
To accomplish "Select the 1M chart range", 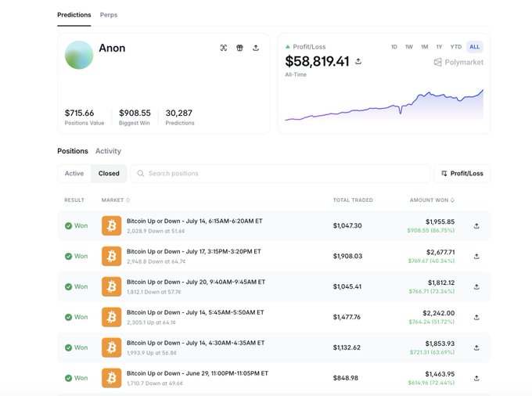I will (425, 47).
